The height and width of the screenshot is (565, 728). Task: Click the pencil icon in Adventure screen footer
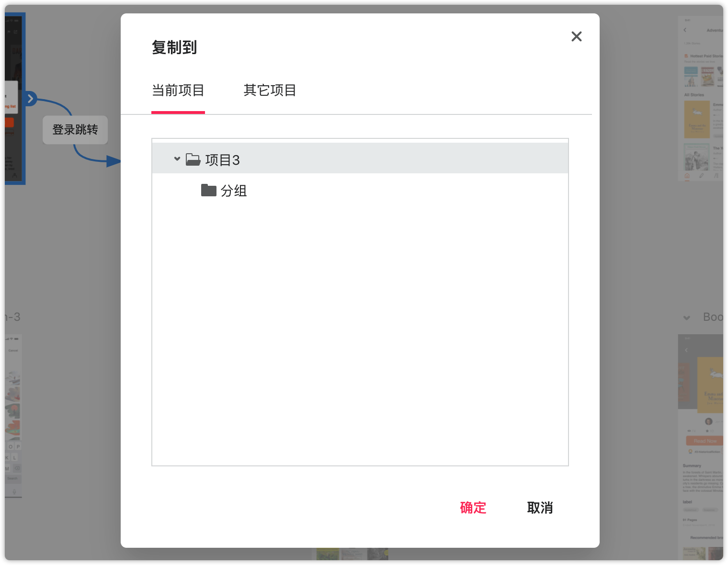pyautogui.click(x=702, y=176)
